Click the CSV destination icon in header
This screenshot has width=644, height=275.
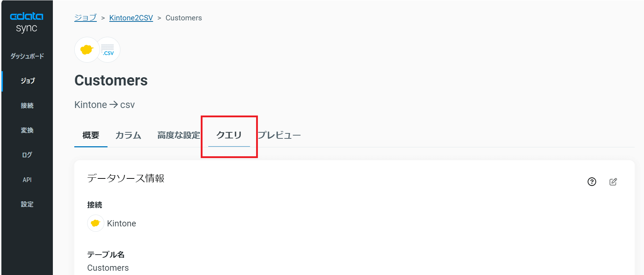coord(108,50)
